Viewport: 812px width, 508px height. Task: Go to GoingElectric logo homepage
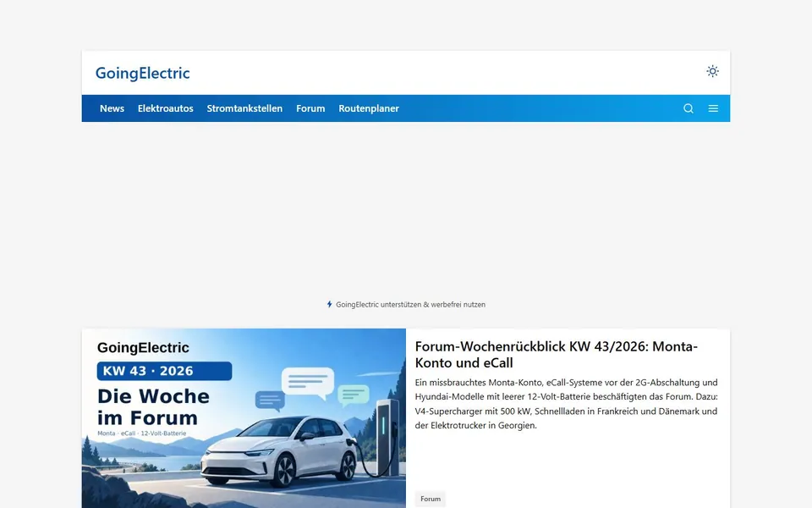click(x=142, y=73)
